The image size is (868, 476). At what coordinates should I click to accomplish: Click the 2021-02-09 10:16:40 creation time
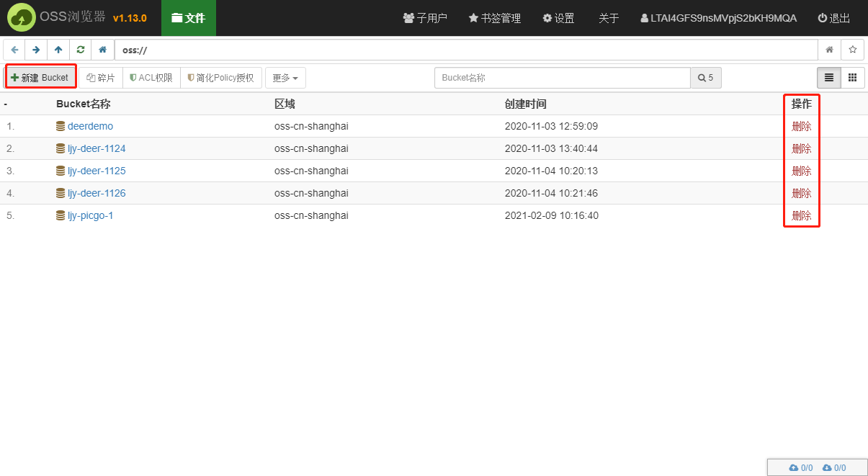coord(551,215)
